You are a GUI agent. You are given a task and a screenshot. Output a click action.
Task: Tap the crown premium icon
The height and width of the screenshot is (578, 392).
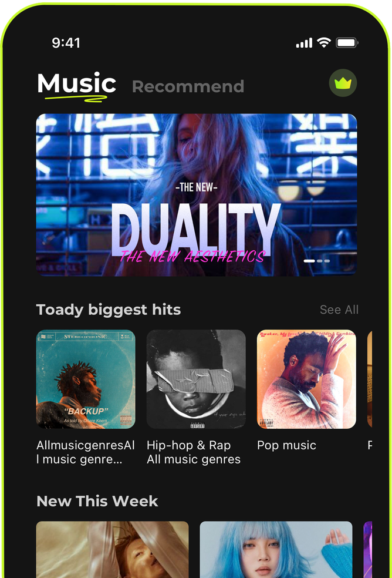[x=343, y=83]
